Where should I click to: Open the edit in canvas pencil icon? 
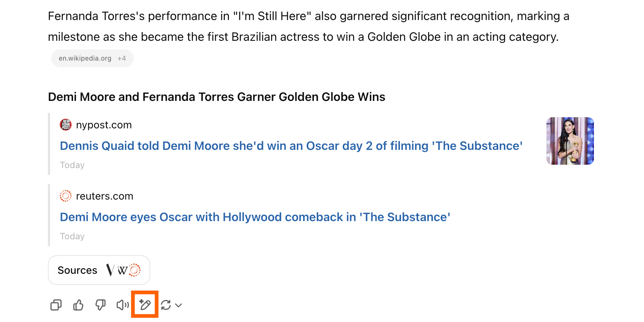145,305
